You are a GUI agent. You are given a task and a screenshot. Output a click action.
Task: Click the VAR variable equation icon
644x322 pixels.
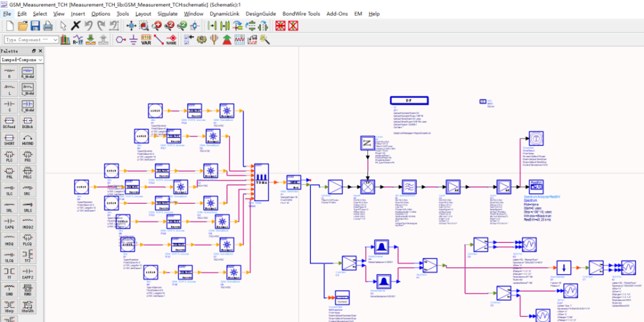[146, 40]
